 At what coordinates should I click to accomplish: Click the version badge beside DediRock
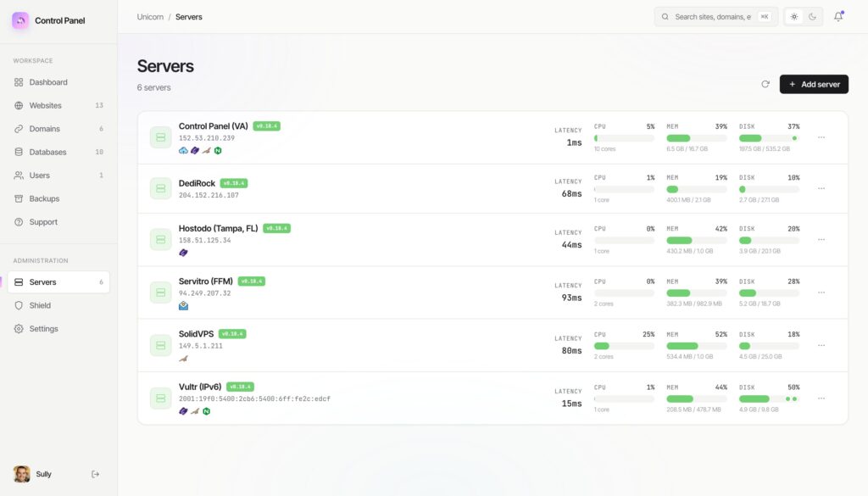pyautogui.click(x=234, y=183)
